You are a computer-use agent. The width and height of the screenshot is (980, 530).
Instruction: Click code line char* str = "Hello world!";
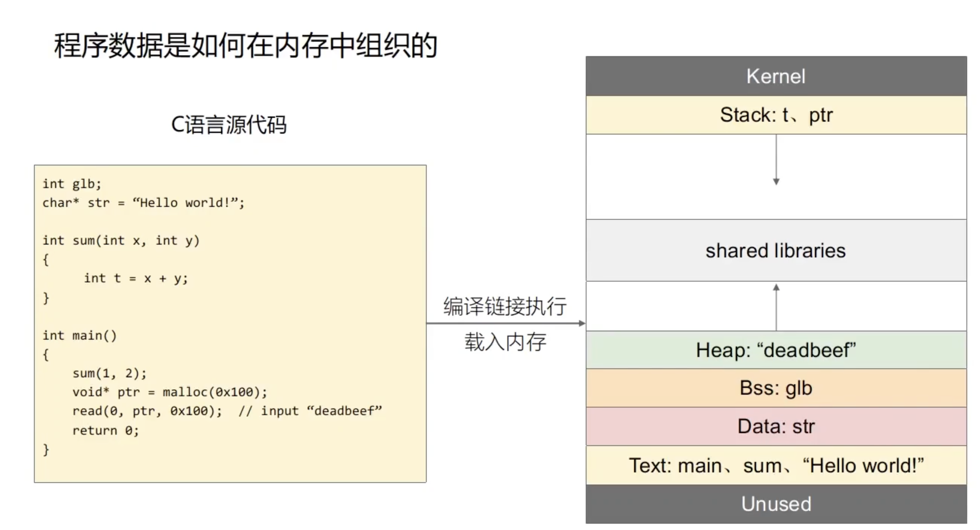pyautogui.click(x=143, y=203)
